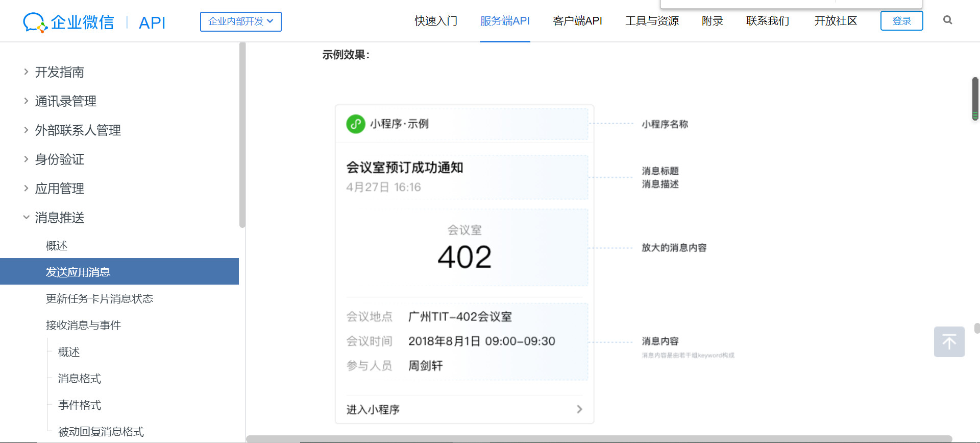
Task: Open 更新任务卡片消息状态 page
Action: pos(100,299)
